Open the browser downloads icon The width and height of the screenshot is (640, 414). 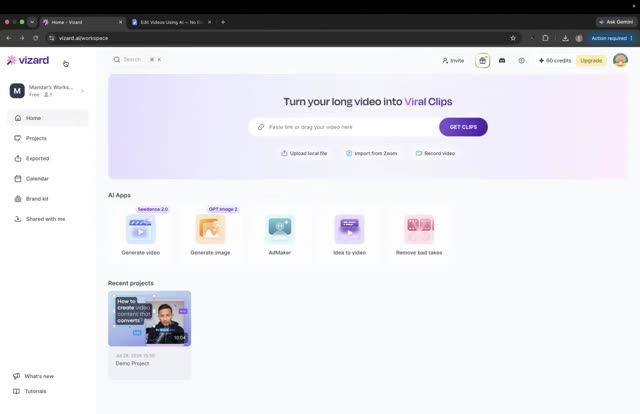(565, 38)
